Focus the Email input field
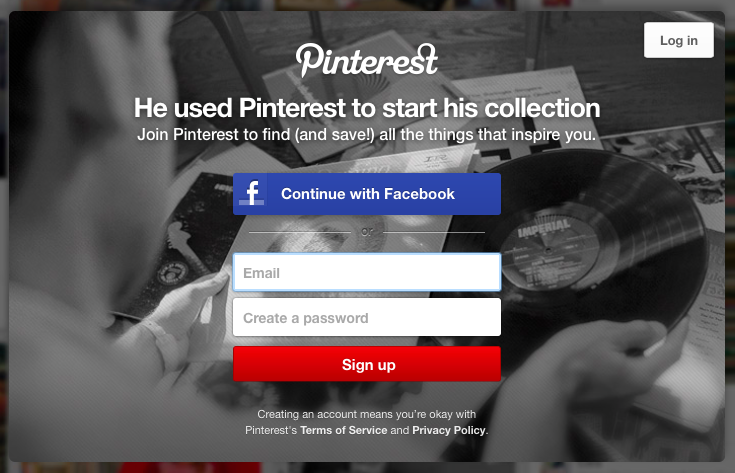 click(367, 272)
